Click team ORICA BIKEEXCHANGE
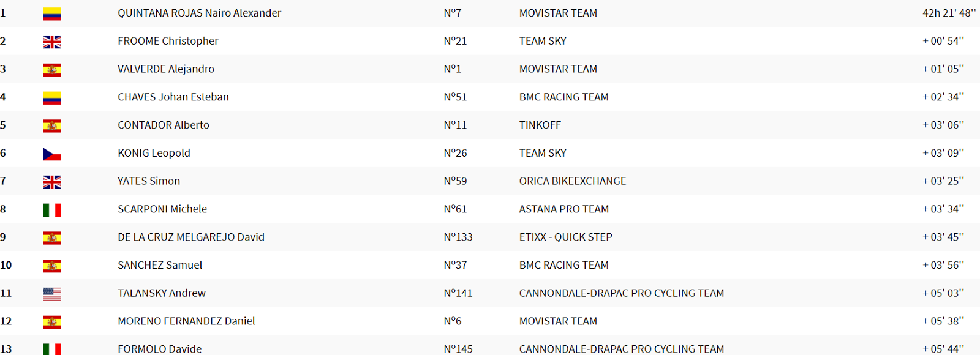 click(x=573, y=181)
